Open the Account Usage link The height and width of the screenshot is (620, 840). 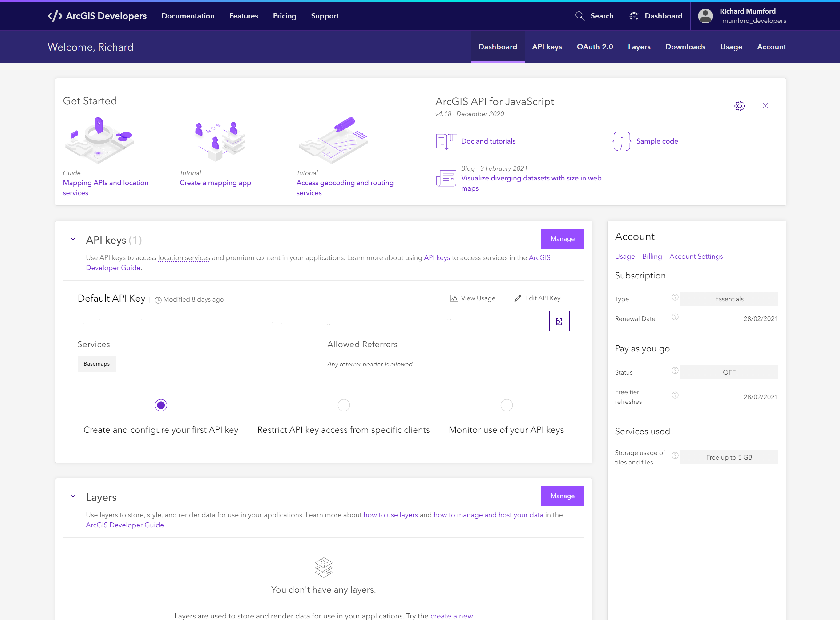(x=625, y=256)
